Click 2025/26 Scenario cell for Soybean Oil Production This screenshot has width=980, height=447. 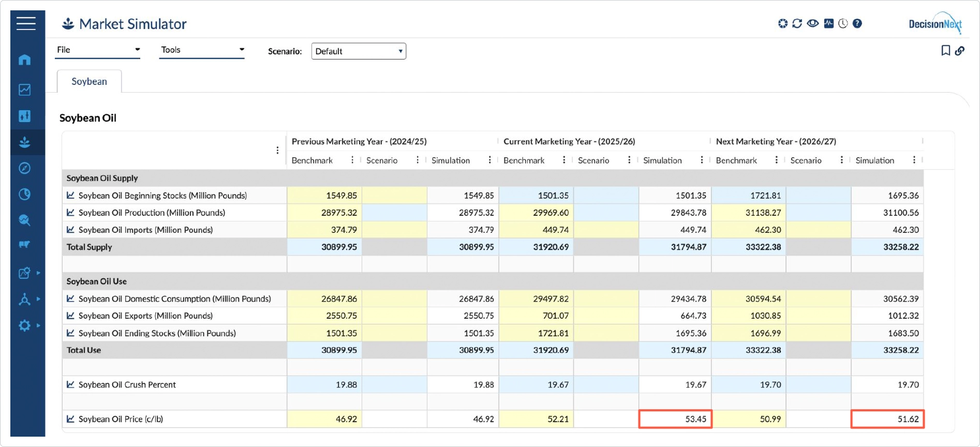click(x=606, y=213)
